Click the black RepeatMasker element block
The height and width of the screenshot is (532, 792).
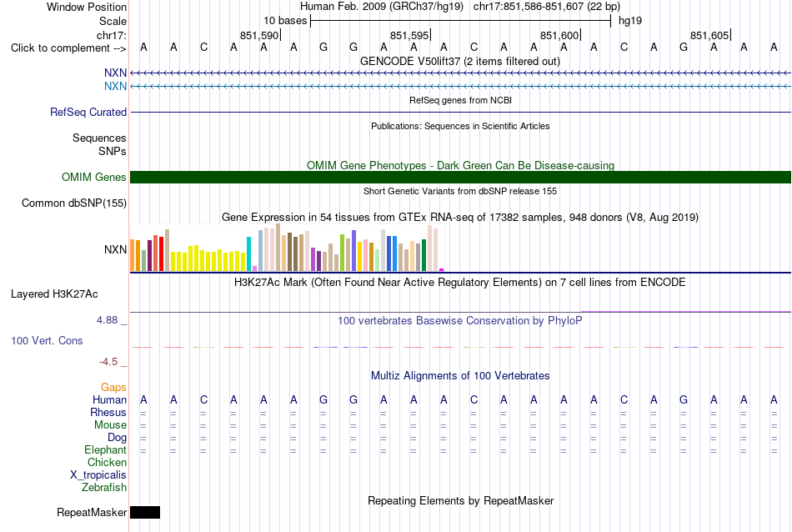pyautogui.click(x=145, y=512)
